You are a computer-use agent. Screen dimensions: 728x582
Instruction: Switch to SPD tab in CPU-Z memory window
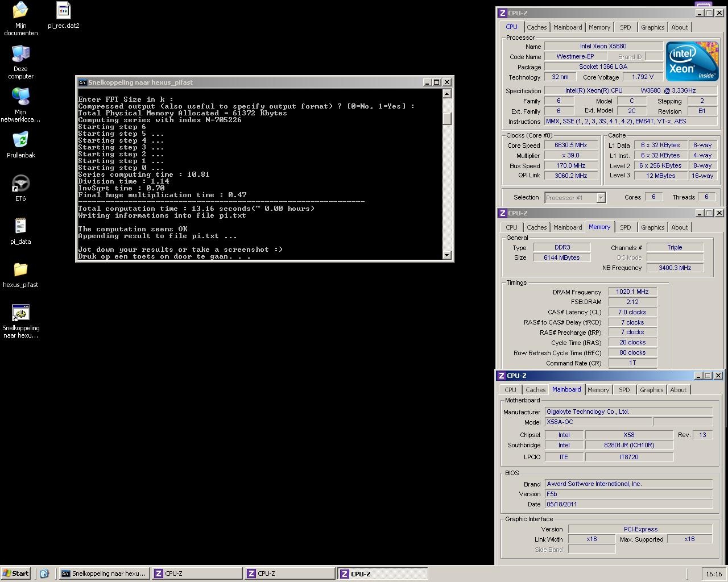point(626,227)
